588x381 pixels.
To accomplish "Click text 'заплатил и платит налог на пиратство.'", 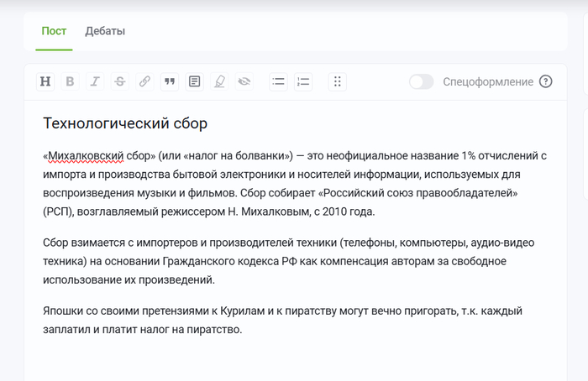I will point(143,330).
